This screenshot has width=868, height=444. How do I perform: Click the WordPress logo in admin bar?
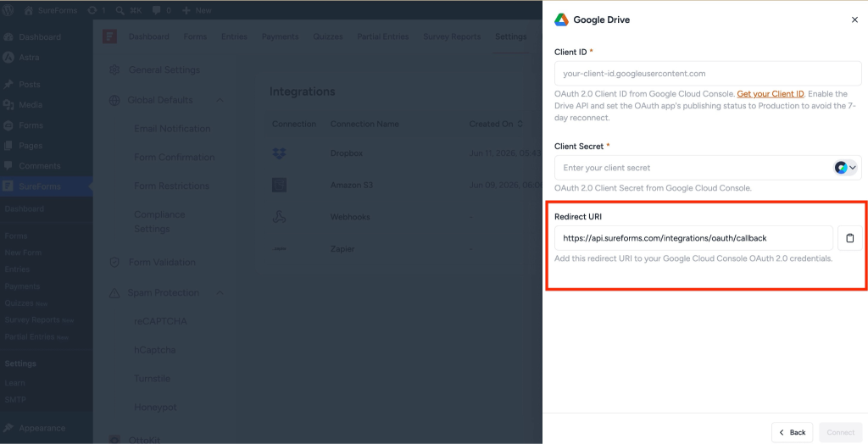pos(8,10)
